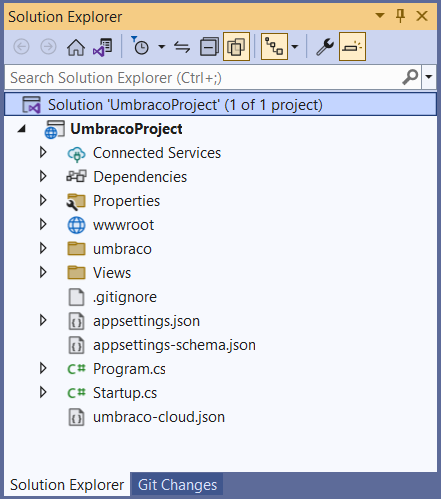441x499 pixels.
Task: Select the umbraco-cloud.json file
Action: pos(159,417)
